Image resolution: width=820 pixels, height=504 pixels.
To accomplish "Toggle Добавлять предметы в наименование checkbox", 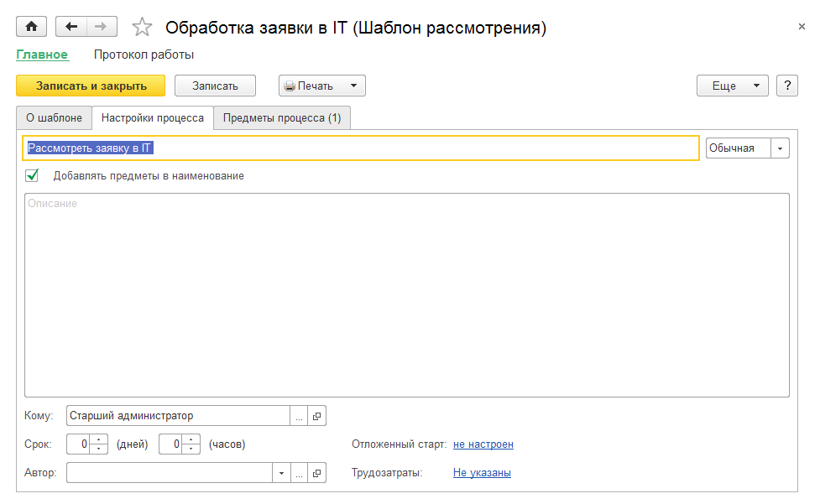I will pyautogui.click(x=33, y=176).
